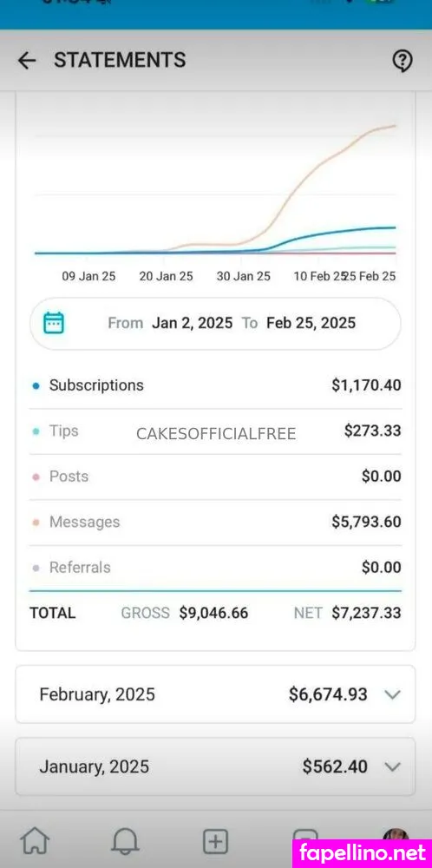Select the Referrals earnings row

[215, 568]
